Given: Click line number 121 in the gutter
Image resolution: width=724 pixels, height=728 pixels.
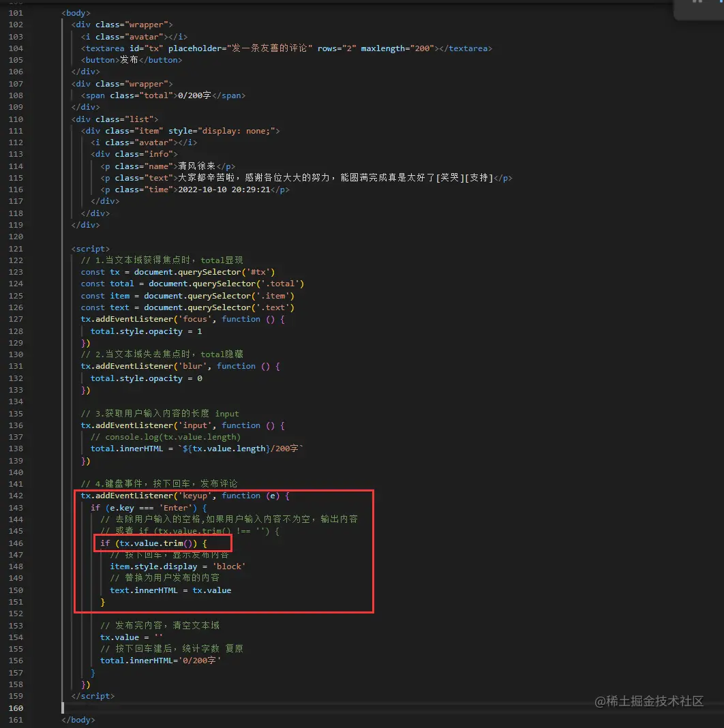Looking at the screenshot, I should [x=15, y=248].
